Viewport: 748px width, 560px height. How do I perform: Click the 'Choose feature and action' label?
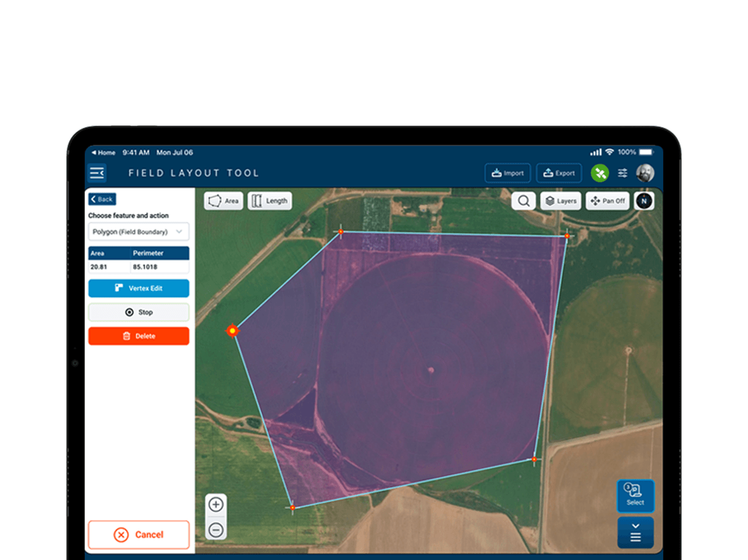pyautogui.click(x=128, y=216)
